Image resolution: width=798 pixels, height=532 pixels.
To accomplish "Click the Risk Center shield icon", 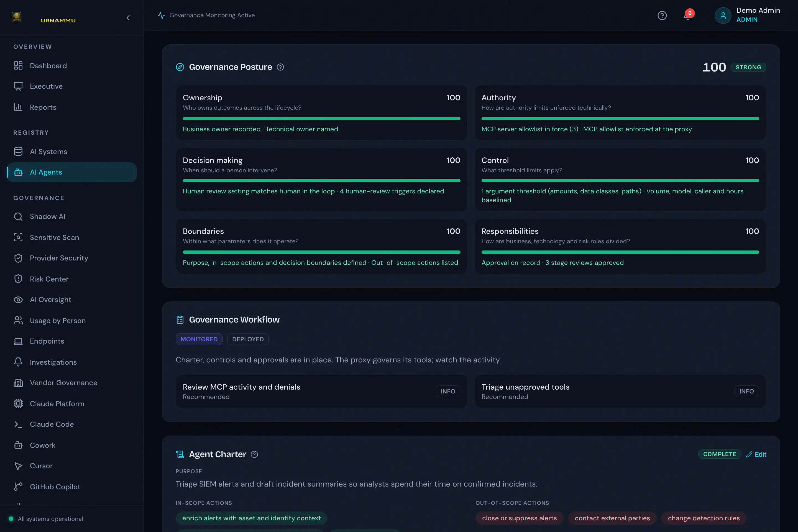I will coord(18,279).
